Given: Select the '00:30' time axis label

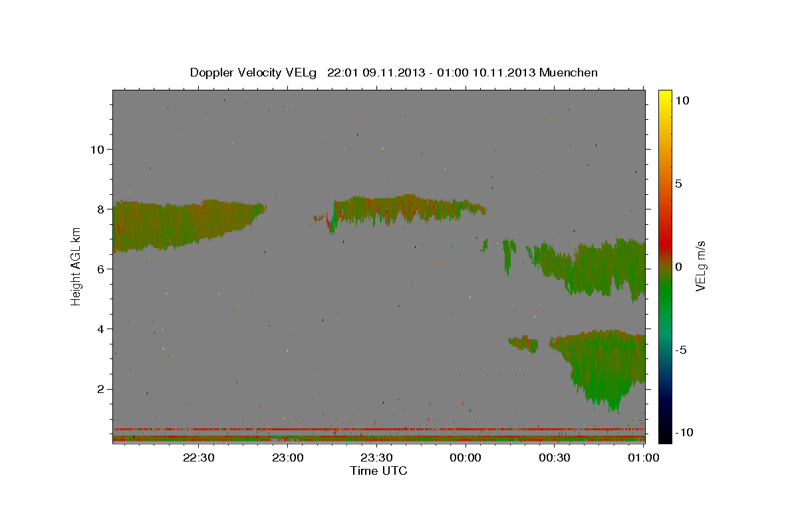Looking at the screenshot, I should (555, 458).
